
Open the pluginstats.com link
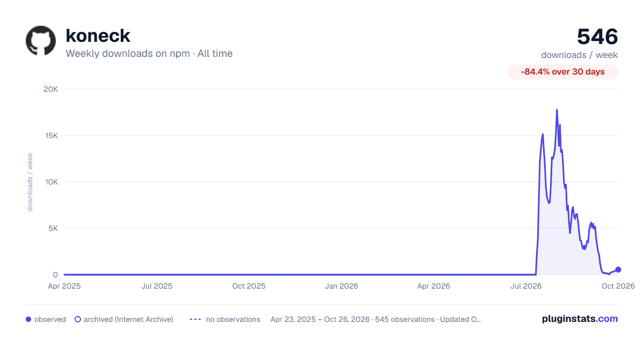coord(580,319)
